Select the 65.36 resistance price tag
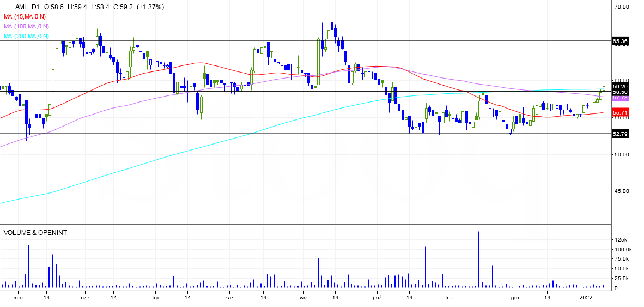 (x=621, y=41)
